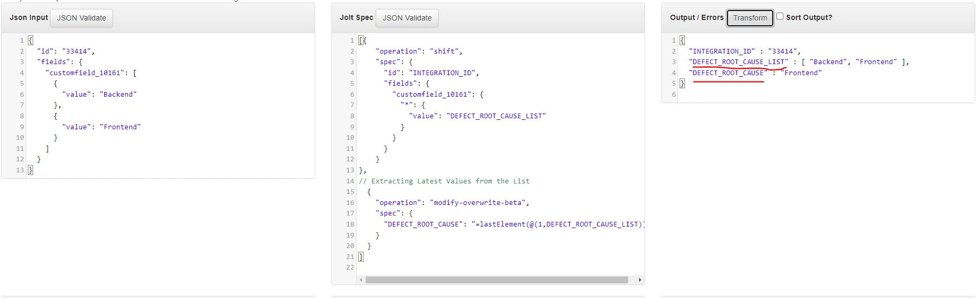Click the Jolt Spec scrollbar right arrow
Screen dimensions: 980x298
(x=640, y=280)
